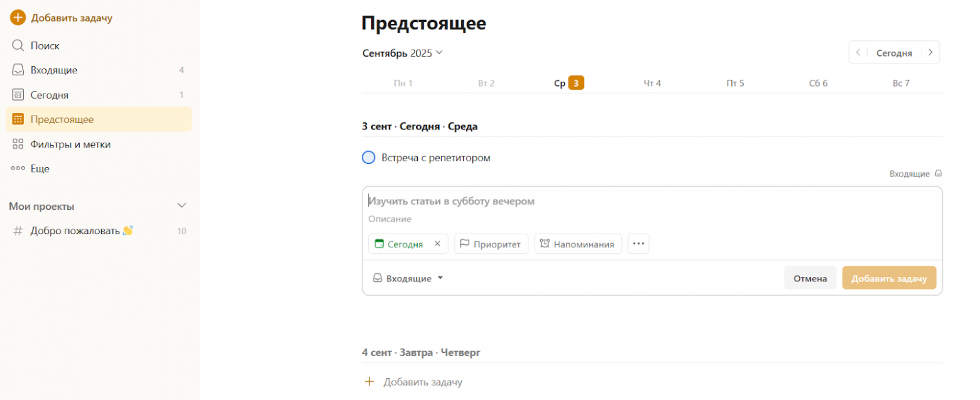This screenshot has height=400, width=980.
Task: Open Входящие via the inbox icon
Action: (x=19, y=70)
